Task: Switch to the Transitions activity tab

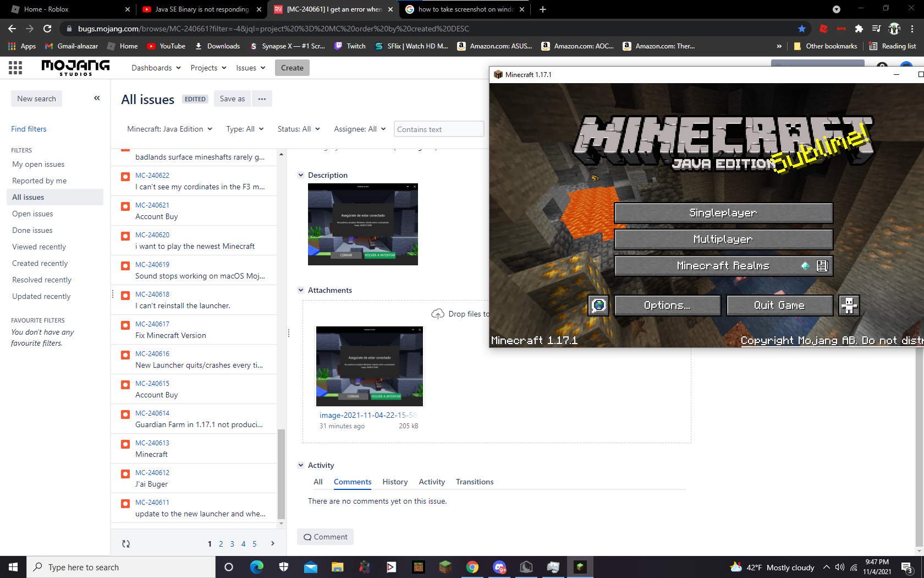Action: coord(475,482)
